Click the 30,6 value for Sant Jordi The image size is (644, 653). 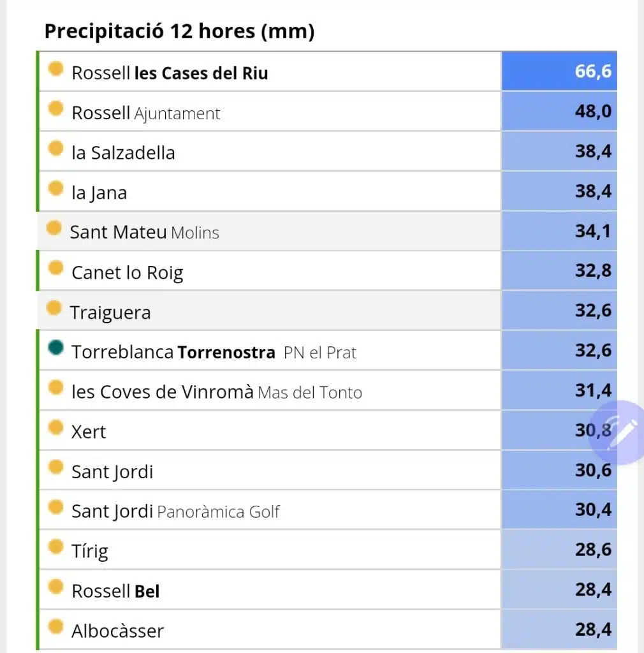[x=559, y=470]
